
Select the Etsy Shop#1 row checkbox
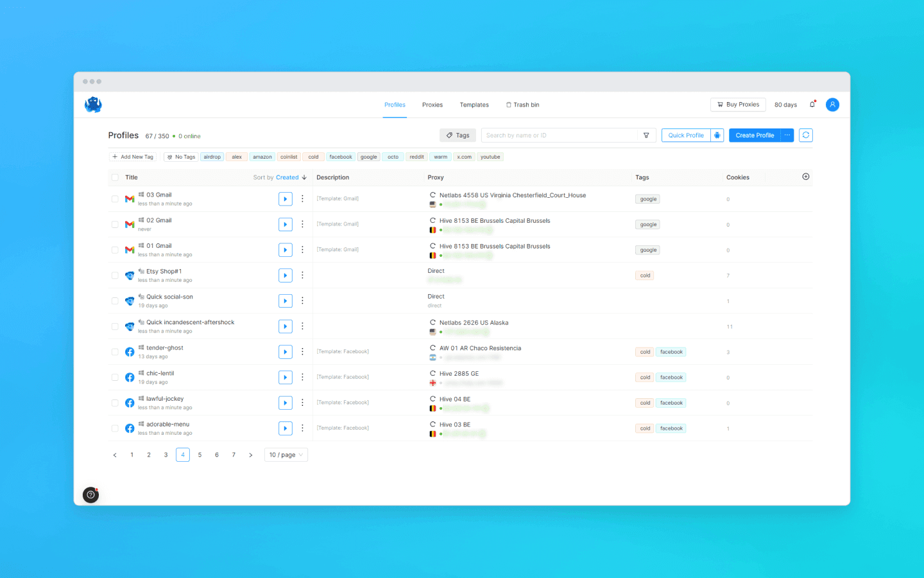(x=115, y=276)
